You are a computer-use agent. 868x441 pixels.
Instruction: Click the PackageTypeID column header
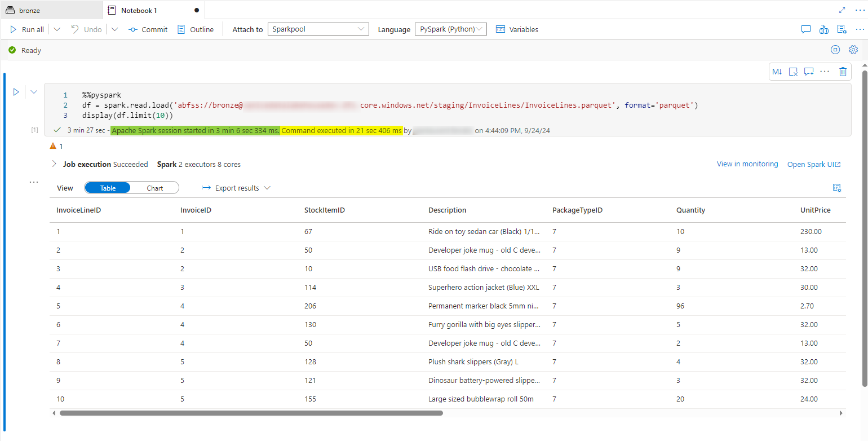[578, 210]
